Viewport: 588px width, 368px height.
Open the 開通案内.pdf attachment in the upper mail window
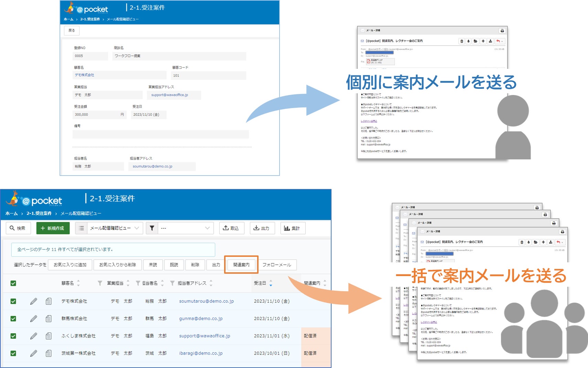(x=380, y=61)
